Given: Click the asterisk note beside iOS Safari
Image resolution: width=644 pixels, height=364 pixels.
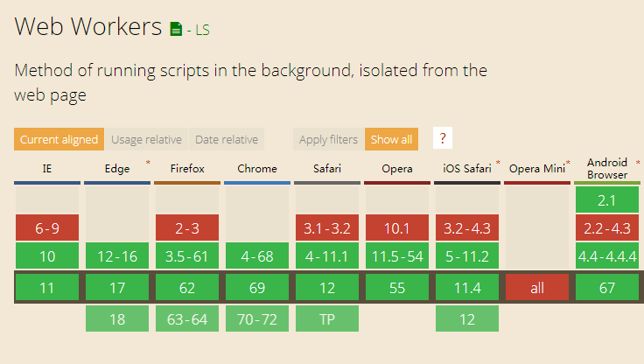Looking at the screenshot, I should click(498, 163).
